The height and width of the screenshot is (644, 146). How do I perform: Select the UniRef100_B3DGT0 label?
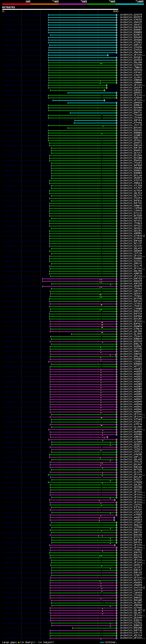(x=131, y=620)
